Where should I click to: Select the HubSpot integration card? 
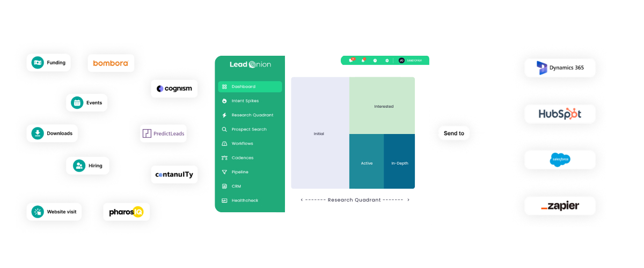pos(560,114)
